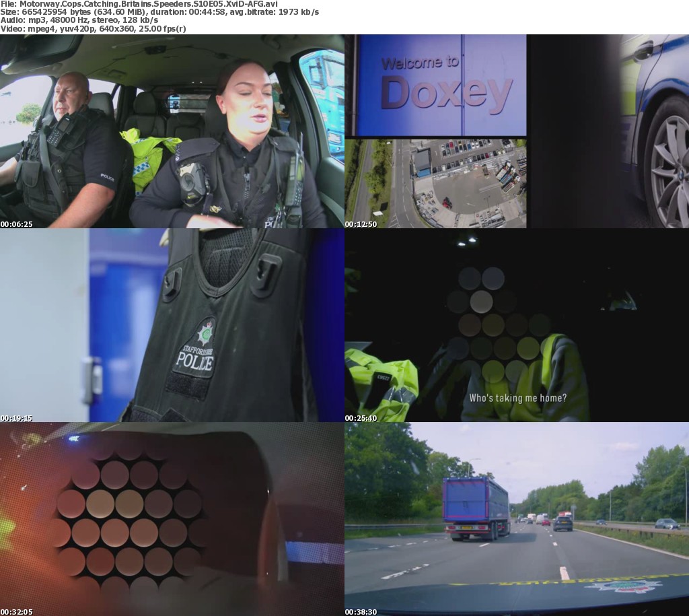The height and width of the screenshot is (616, 689).
Task: Click the 00:19:15 timestamp label
Action: 17,418
